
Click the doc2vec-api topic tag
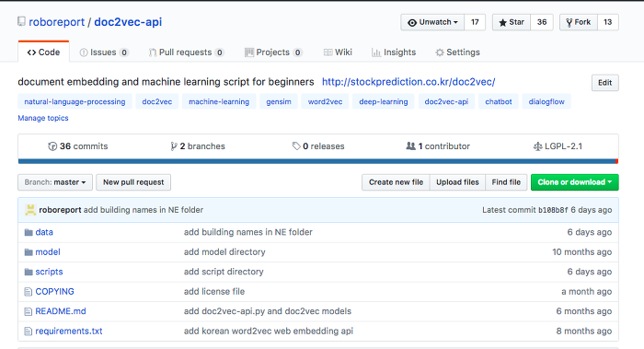click(x=446, y=101)
